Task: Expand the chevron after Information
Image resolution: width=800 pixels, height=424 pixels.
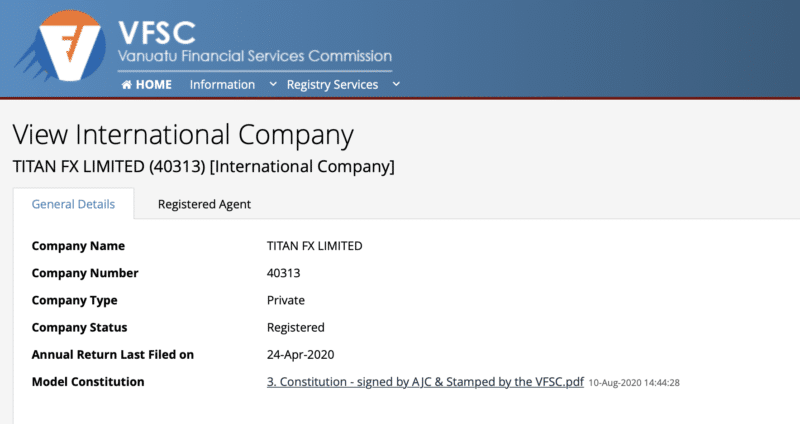Action: tap(273, 84)
